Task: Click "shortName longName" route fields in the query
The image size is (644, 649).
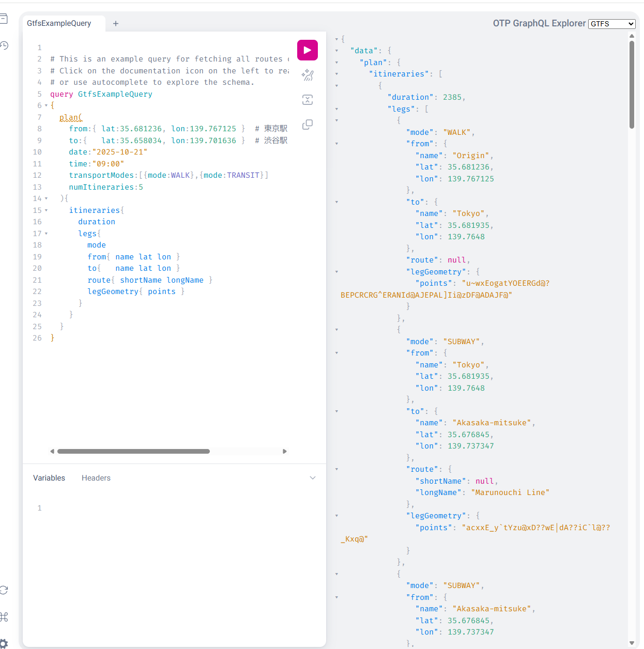Action: (162, 280)
